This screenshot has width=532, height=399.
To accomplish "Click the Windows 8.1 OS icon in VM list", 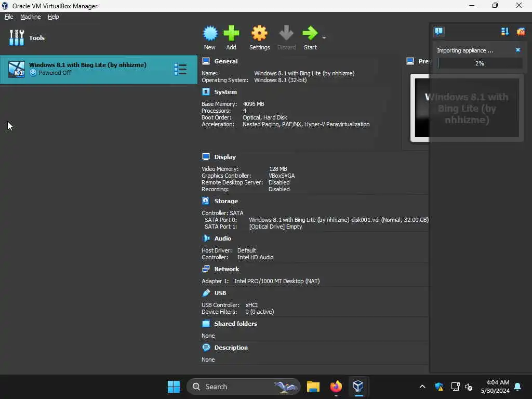I will click(x=17, y=69).
